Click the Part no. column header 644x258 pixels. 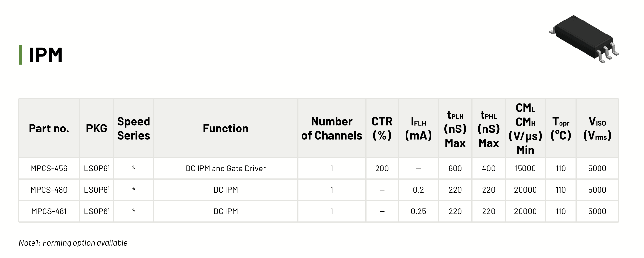click(x=49, y=129)
